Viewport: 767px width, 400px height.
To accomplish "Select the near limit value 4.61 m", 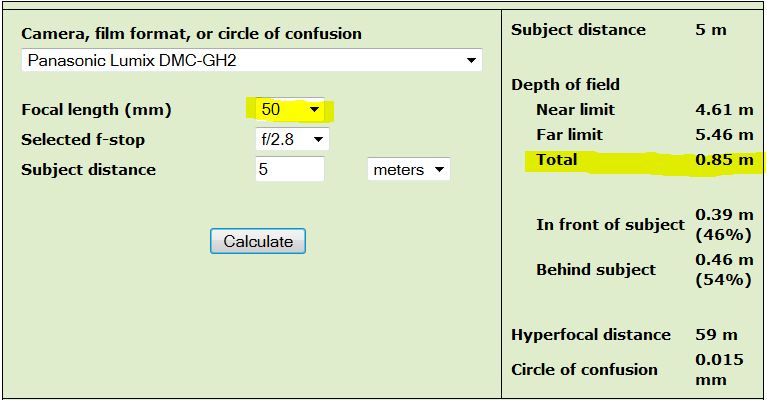I will (x=724, y=109).
